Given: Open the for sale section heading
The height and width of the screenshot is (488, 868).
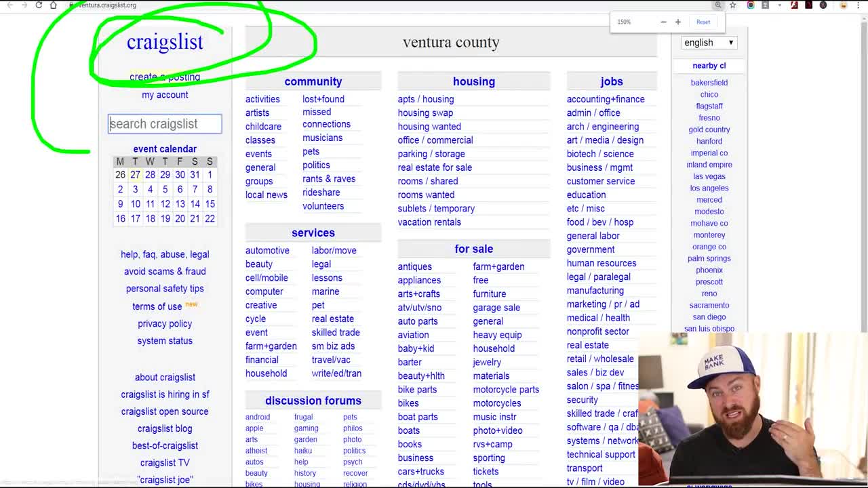Looking at the screenshot, I should 474,249.
